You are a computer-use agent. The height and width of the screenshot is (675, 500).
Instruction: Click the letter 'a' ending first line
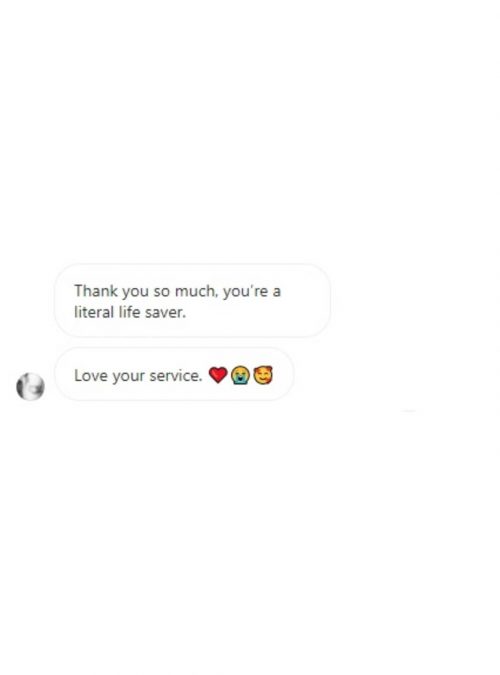[x=276, y=292]
